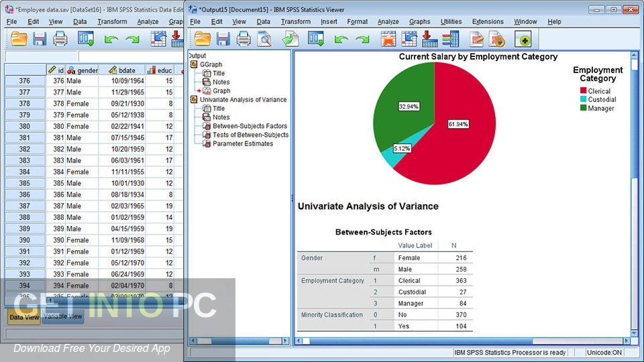The image size is (644, 362).
Task: Click the gender column header
Action: tap(82, 70)
